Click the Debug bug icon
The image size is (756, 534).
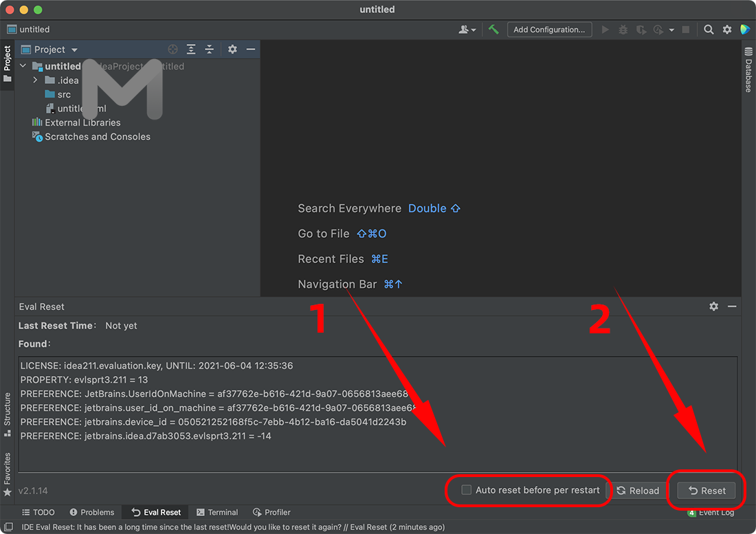tap(623, 30)
